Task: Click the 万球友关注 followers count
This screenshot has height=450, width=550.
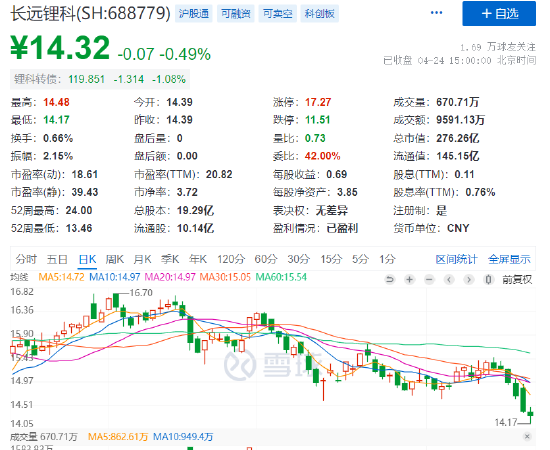Action: [498, 47]
